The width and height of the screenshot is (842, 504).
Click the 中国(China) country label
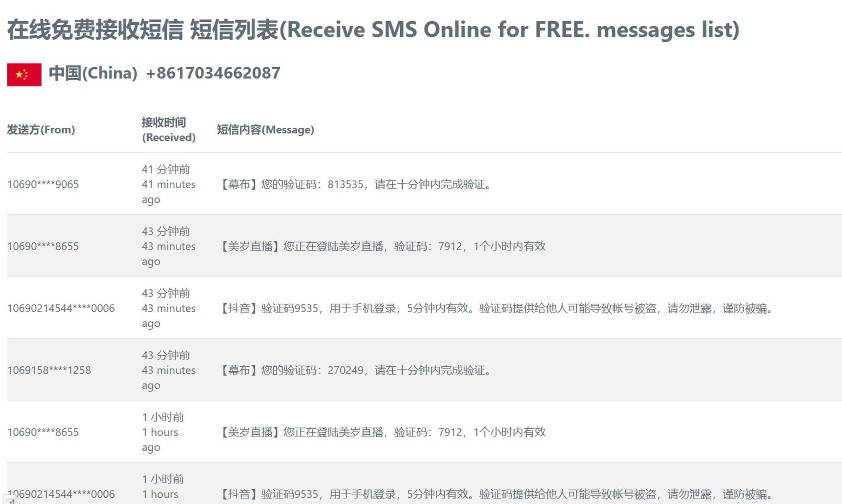pos(93,73)
